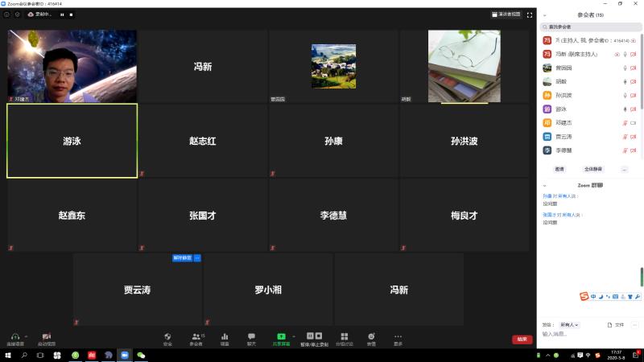The image size is (644, 362).
Task: Open the Chat (聊天) toolbar icon
Action: coord(251,338)
